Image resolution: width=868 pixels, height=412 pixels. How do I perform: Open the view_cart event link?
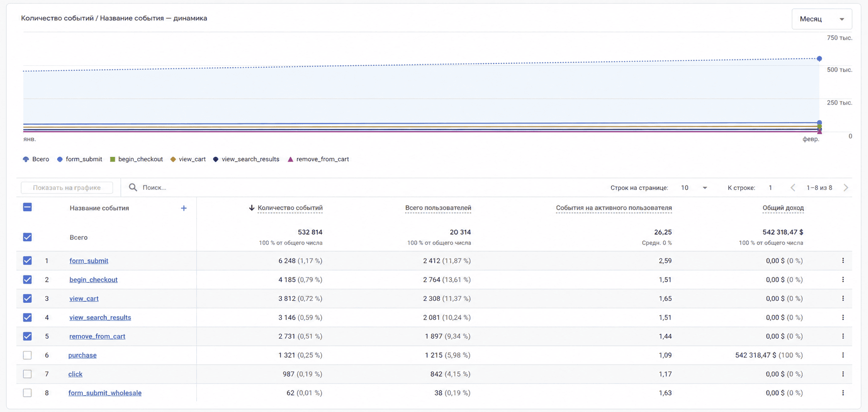coord(84,299)
